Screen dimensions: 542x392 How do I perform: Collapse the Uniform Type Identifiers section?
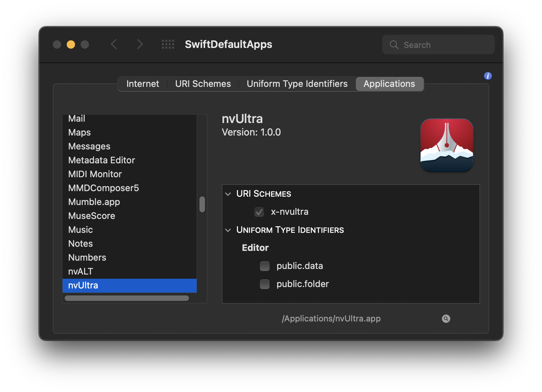(x=228, y=230)
